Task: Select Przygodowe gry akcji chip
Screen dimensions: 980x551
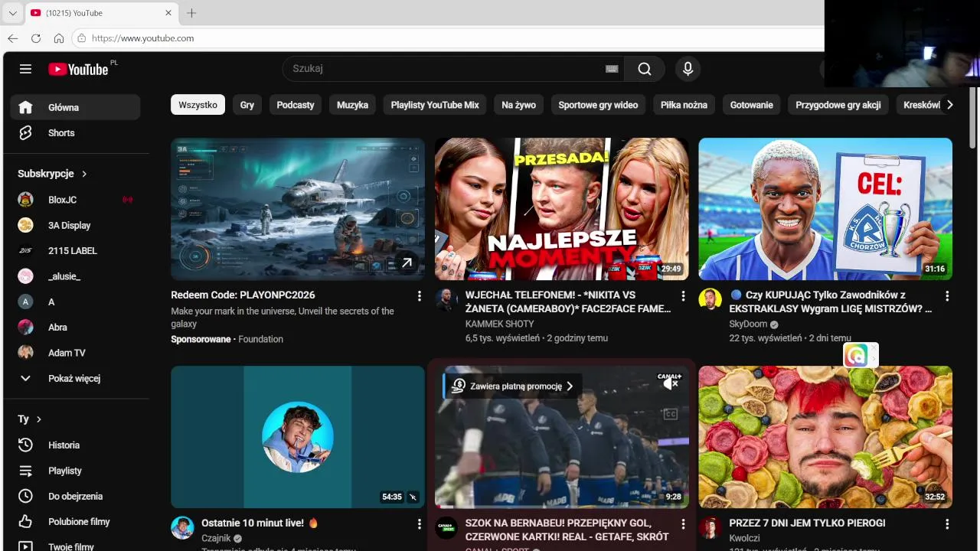Action: click(x=838, y=105)
